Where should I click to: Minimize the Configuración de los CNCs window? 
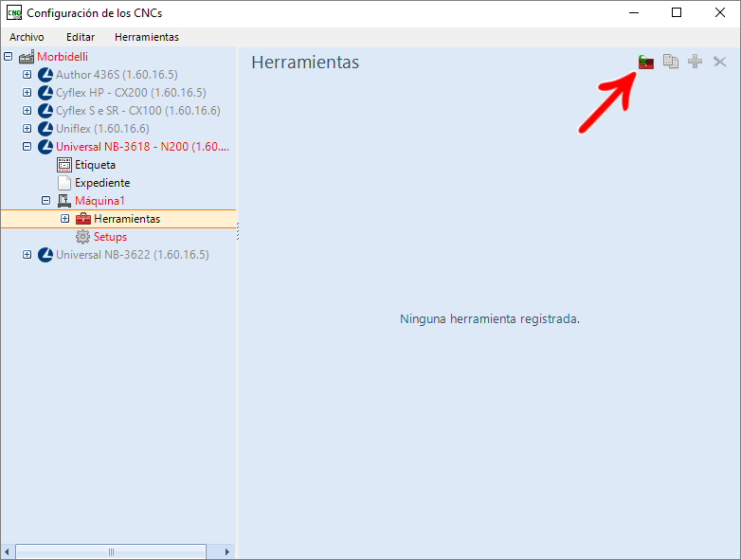(634, 12)
